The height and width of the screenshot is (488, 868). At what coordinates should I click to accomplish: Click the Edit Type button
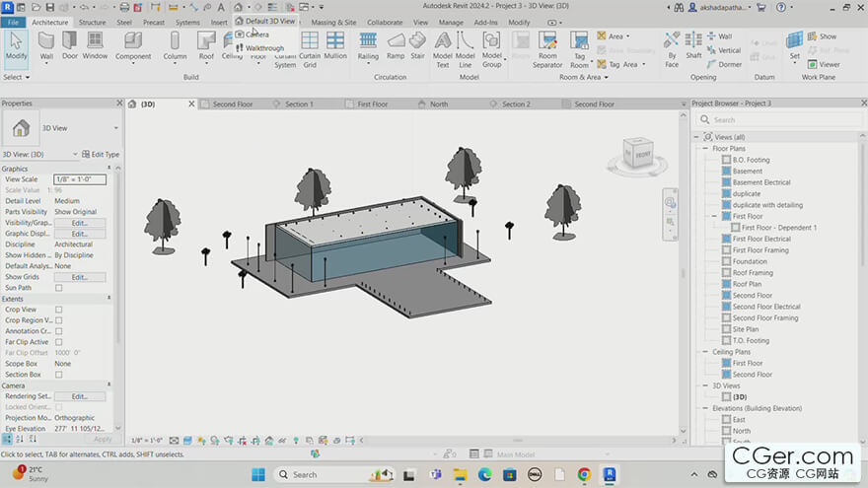(101, 155)
